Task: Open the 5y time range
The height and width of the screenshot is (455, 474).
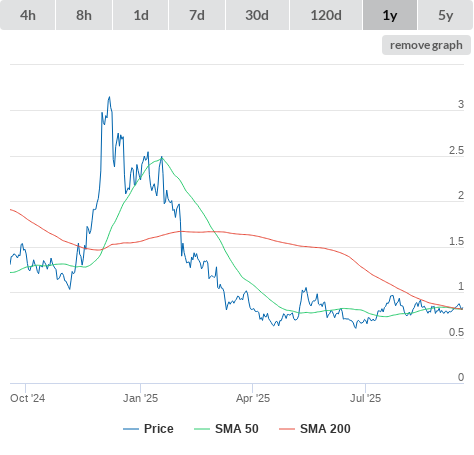Action: coord(446,15)
